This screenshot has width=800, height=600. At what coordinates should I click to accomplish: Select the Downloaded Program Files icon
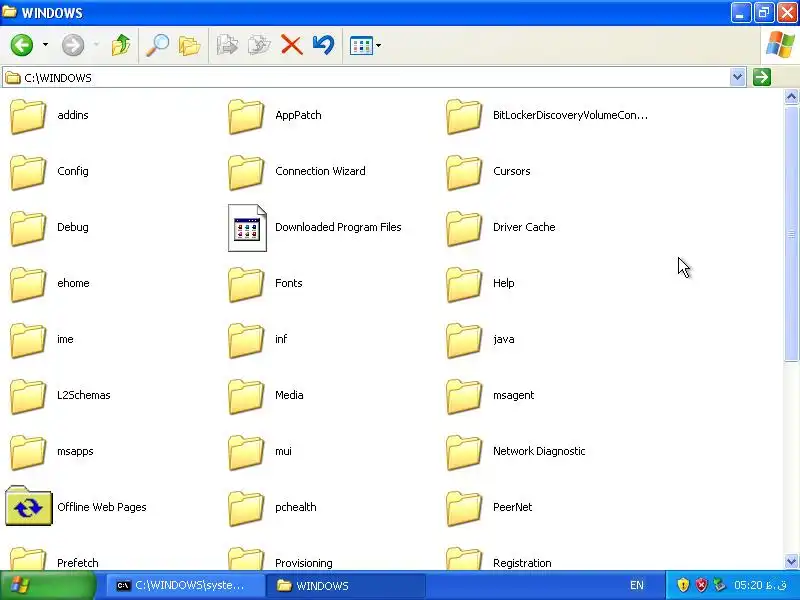coord(247,228)
